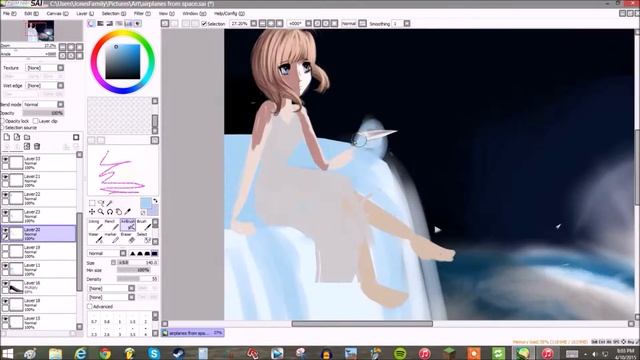Show the color wheel panel

click(x=91, y=24)
